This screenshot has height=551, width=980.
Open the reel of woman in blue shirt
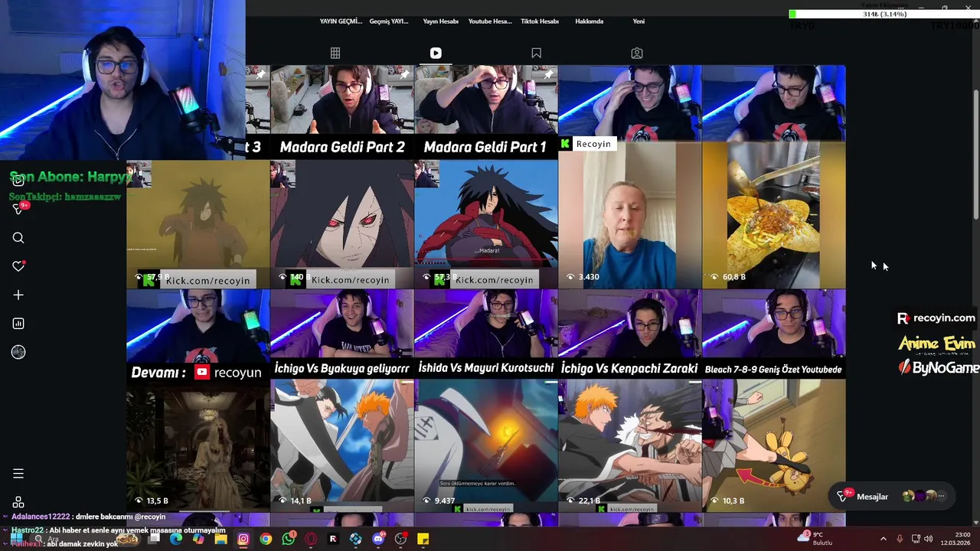click(x=629, y=177)
